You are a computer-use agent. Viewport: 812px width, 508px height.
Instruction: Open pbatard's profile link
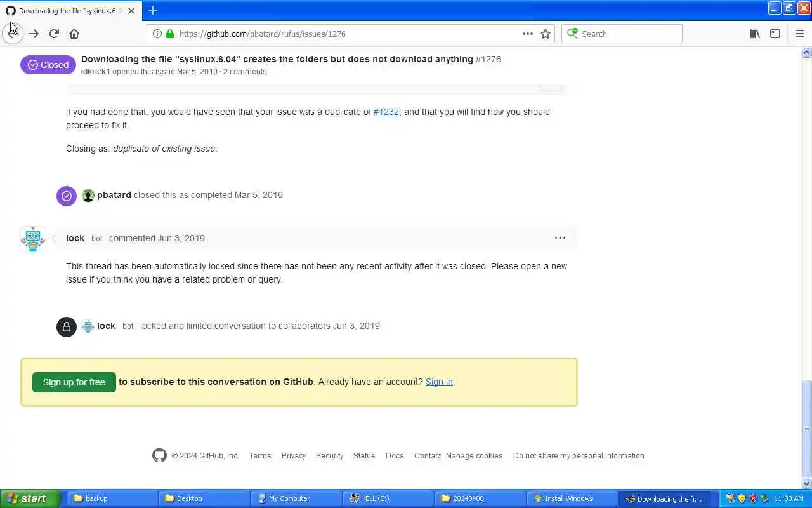click(x=114, y=195)
